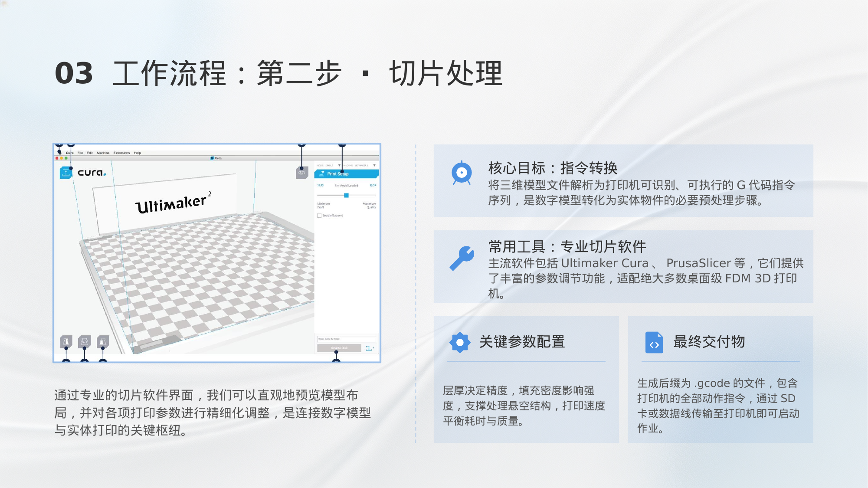Click the yellow minimize dot in Cura

point(62,158)
